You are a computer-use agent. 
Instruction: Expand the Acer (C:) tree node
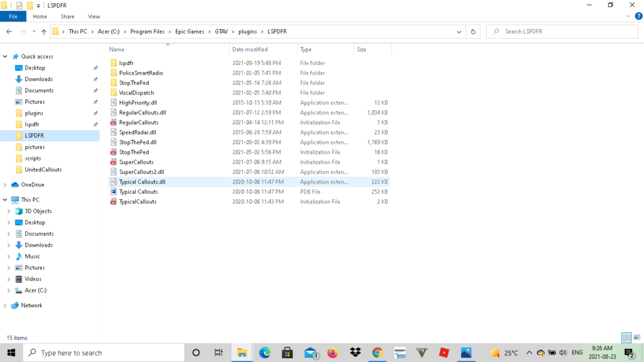click(8, 291)
